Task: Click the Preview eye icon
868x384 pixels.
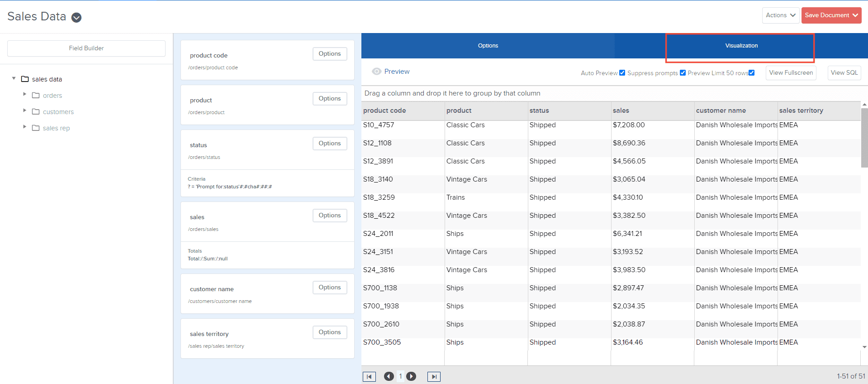Action: coord(376,72)
